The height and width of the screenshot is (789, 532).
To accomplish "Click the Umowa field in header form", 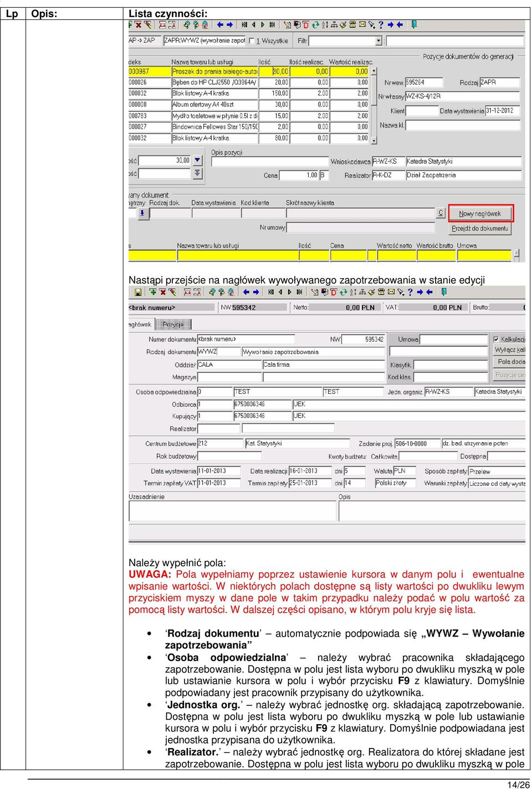I will coord(454,340).
